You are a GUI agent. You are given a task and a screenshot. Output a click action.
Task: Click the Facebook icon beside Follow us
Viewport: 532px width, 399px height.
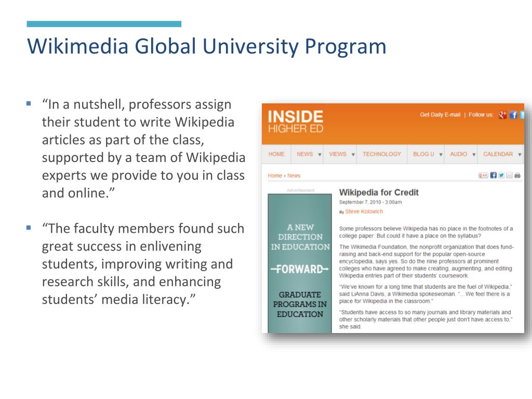tap(513, 115)
